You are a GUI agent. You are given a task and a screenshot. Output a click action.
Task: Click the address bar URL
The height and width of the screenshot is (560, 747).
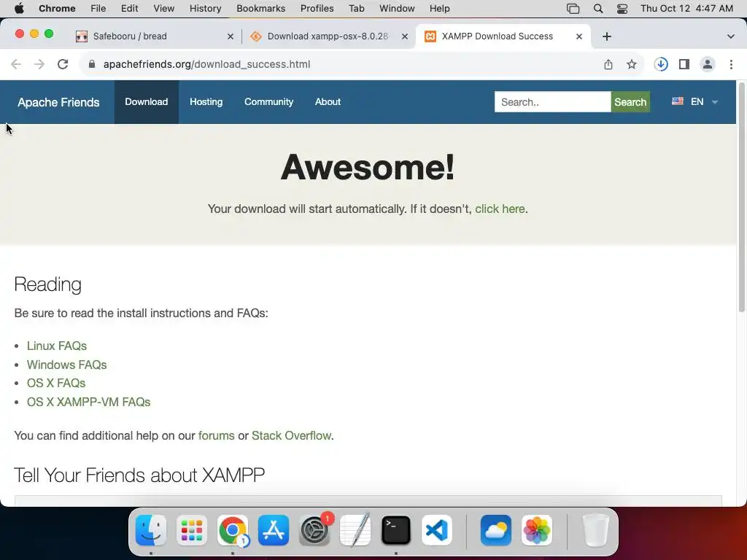pyautogui.click(x=206, y=64)
